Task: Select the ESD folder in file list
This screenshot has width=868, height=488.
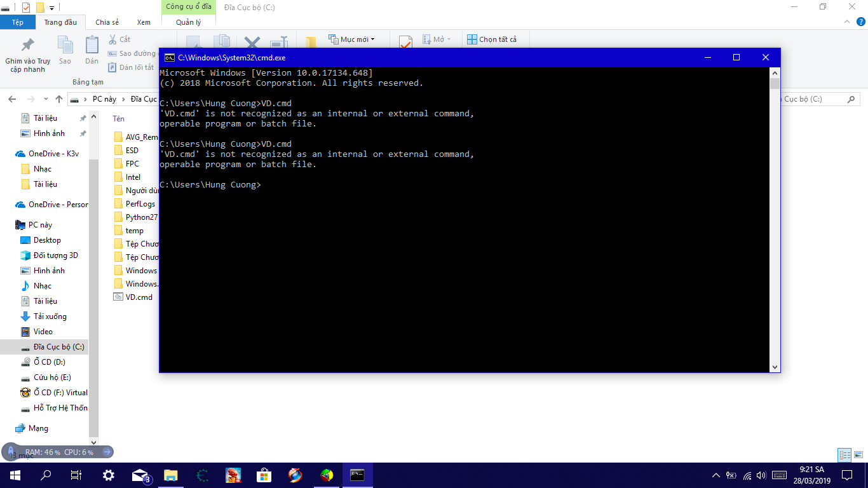Action: [x=132, y=151]
